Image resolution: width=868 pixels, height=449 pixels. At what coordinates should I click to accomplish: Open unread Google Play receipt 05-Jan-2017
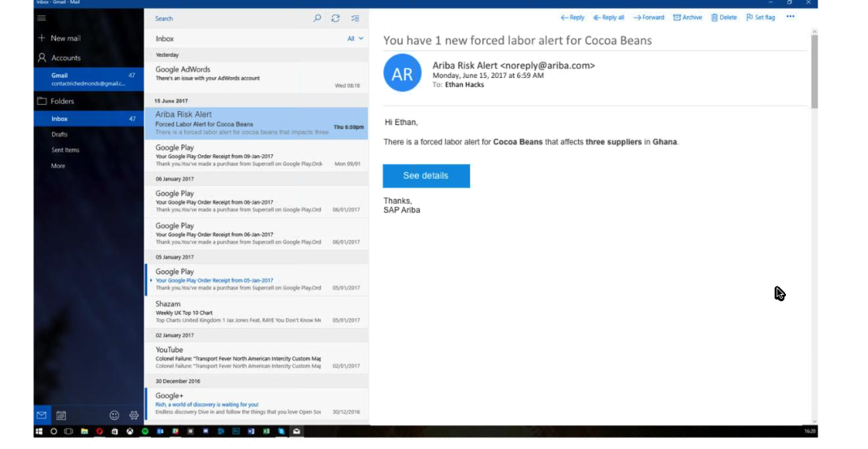(257, 279)
